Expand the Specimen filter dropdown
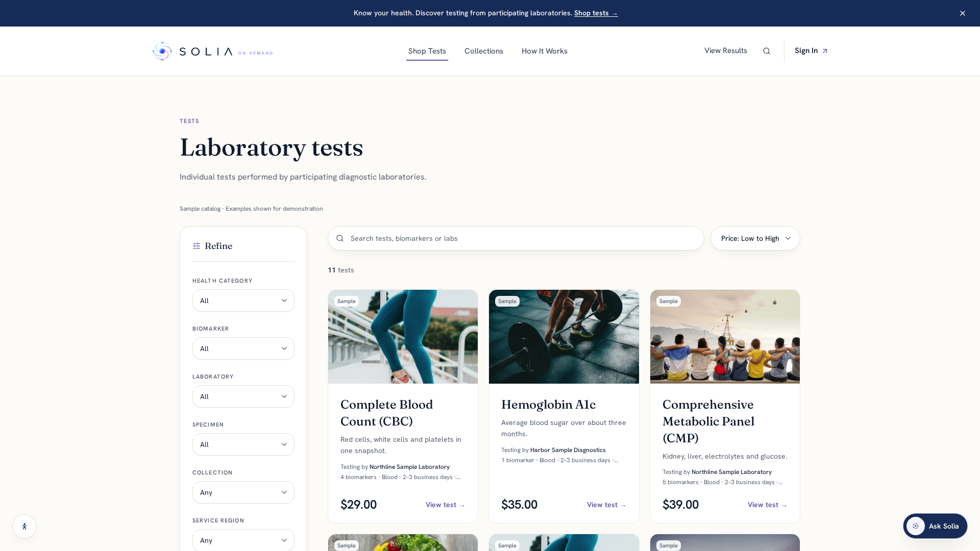 243,444
